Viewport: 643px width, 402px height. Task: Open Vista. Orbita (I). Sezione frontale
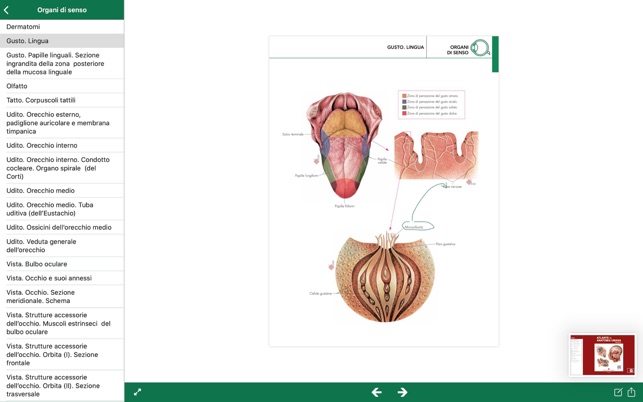62,354
